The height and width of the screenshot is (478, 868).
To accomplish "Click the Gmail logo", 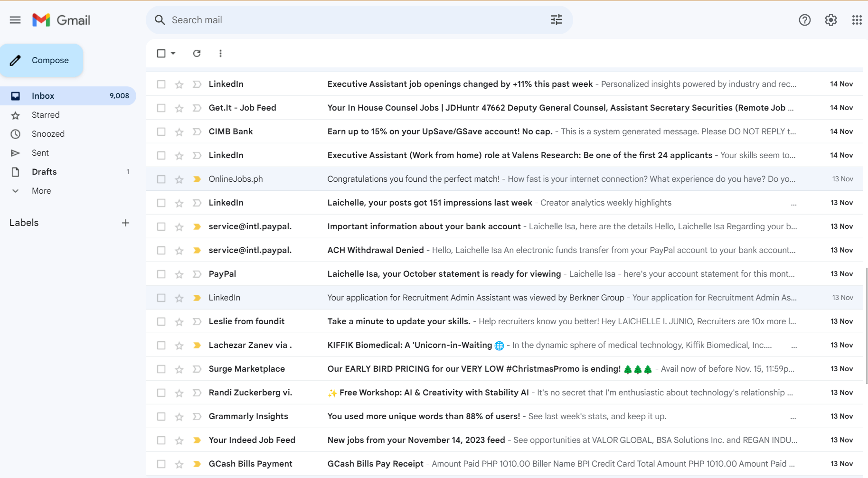I will tap(61, 20).
